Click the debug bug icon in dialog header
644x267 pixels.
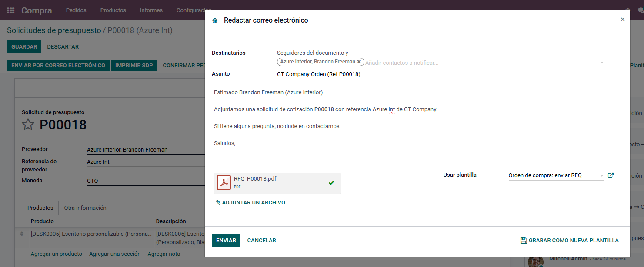click(215, 20)
